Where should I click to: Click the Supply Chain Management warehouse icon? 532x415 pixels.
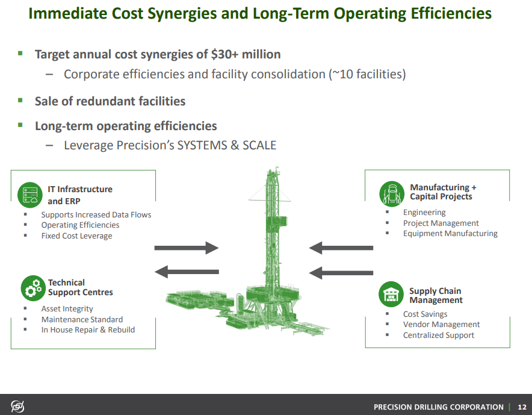(391, 294)
